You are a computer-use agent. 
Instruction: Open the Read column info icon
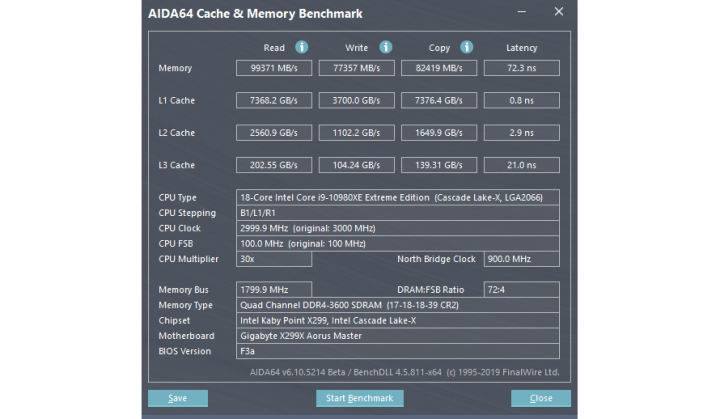301,47
